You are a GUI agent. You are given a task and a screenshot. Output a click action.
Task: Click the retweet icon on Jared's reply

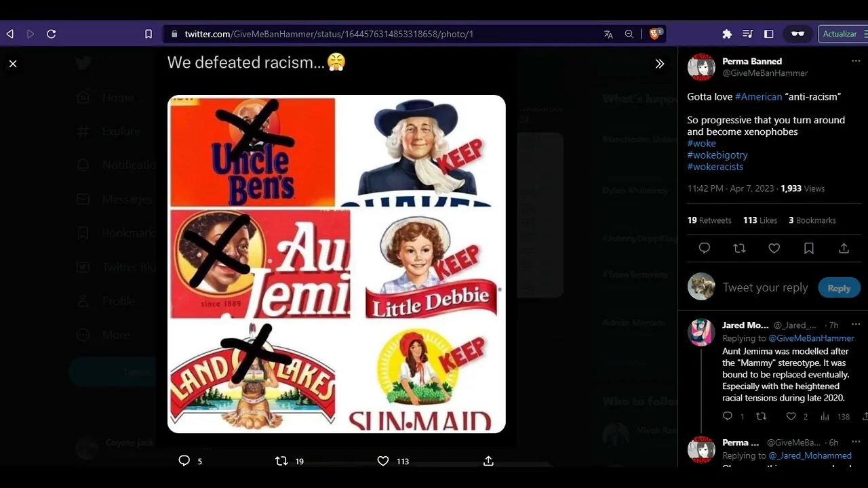(x=761, y=416)
